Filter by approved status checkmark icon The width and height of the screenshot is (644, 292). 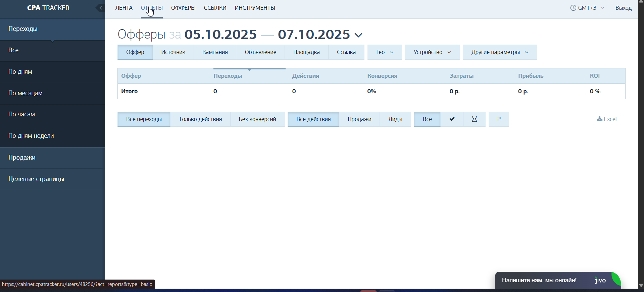[452, 119]
